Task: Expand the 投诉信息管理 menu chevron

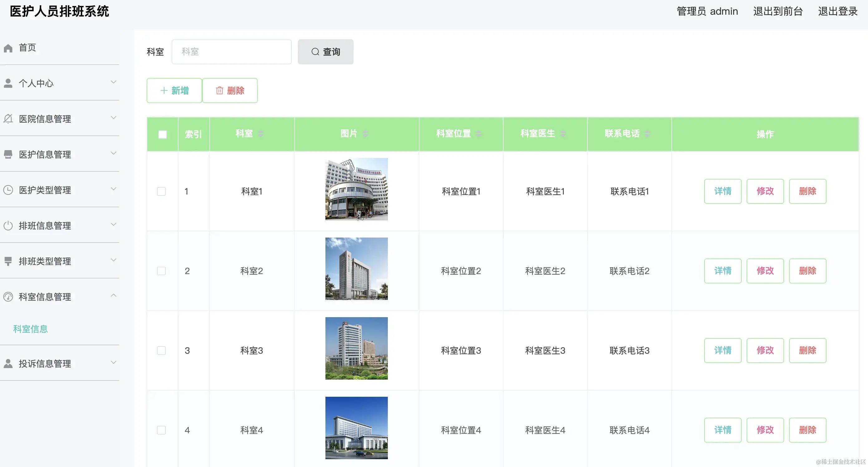Action: 114,362
